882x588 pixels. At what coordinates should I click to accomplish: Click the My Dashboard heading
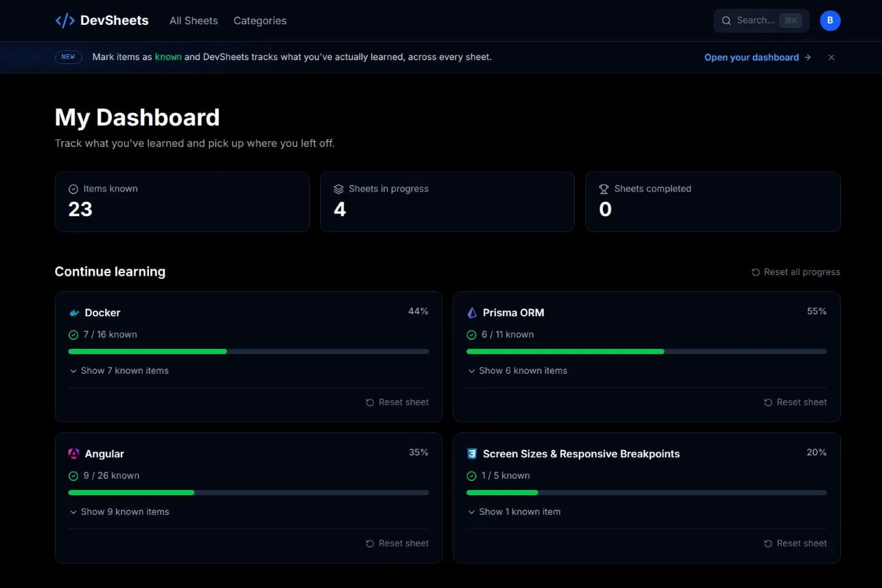pyautogui.click(x=137, y=118)
